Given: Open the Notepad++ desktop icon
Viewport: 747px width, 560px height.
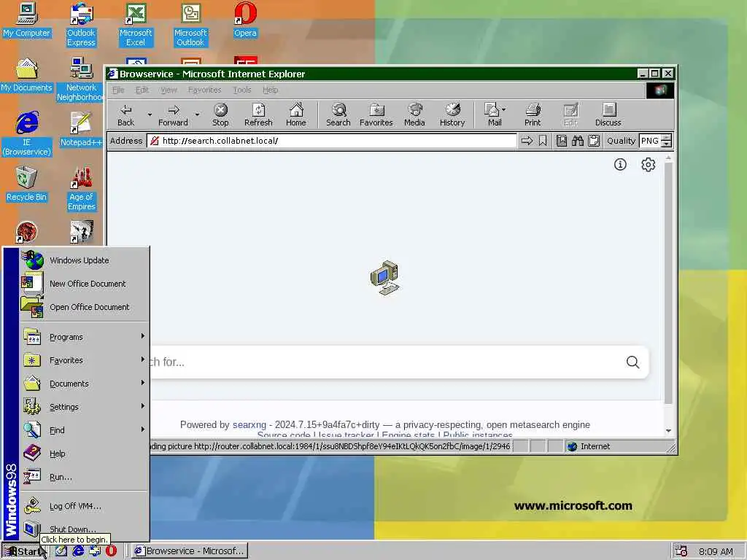Looking at the screenshot, I should [x=81, y=130].
